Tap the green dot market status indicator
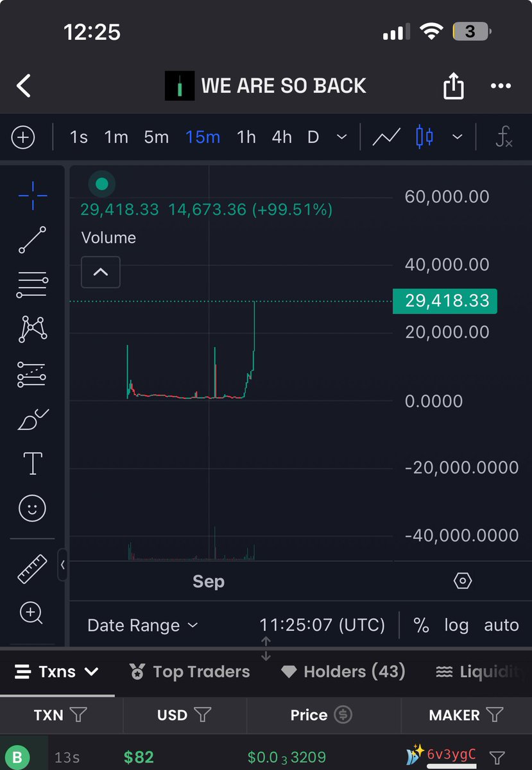 [x=101, y=185]
